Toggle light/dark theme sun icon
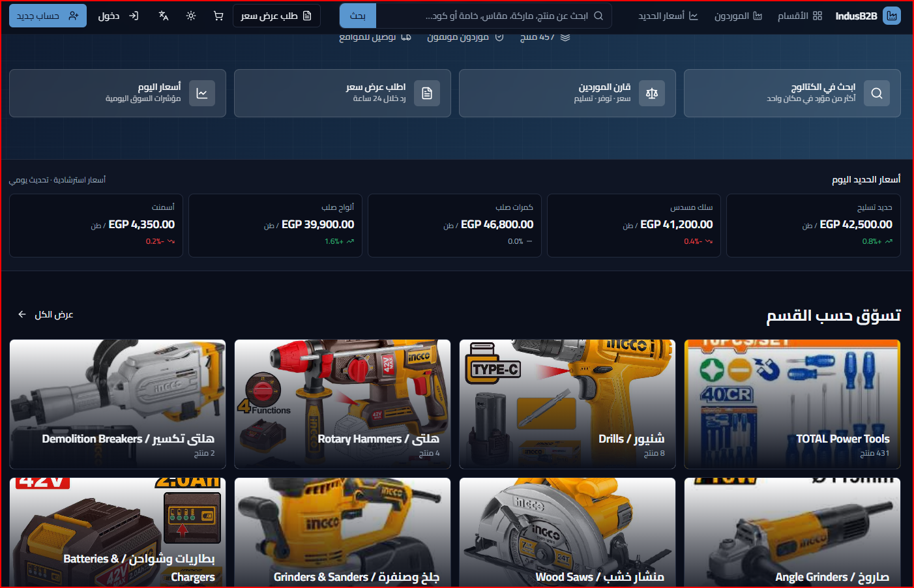The height and width of the screenshot is (588, 914). coord(191,16)
